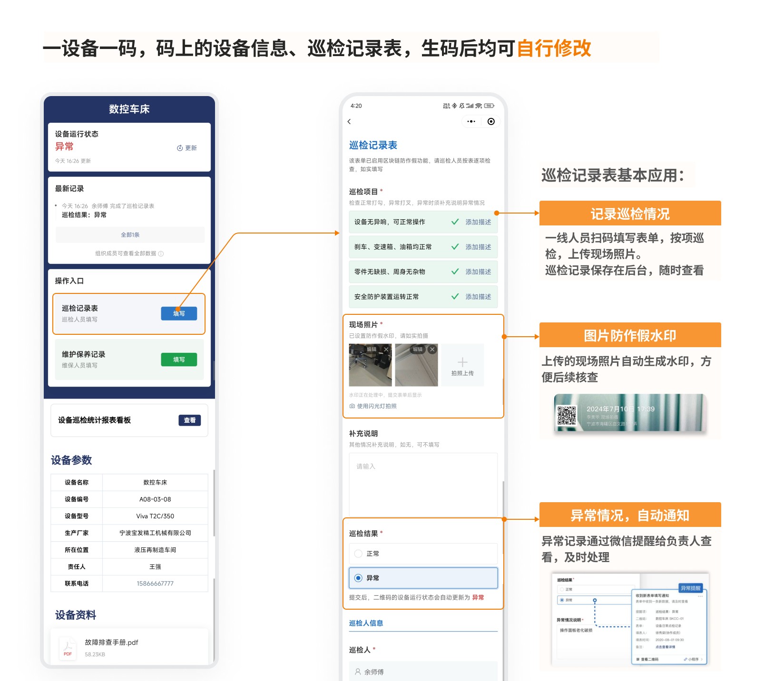Click the 巡检记录表 form title
The height and width of the screenshot is (681, 784).
[373, 145]
